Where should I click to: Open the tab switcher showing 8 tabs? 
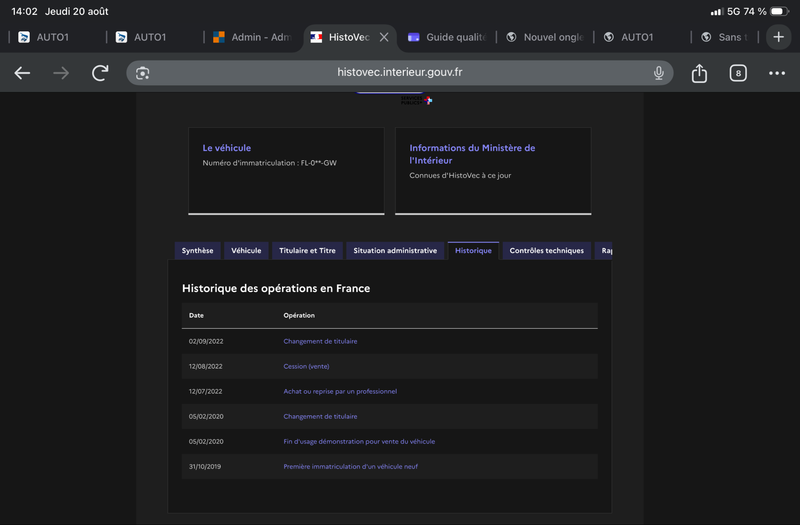[x=738, y=73]
